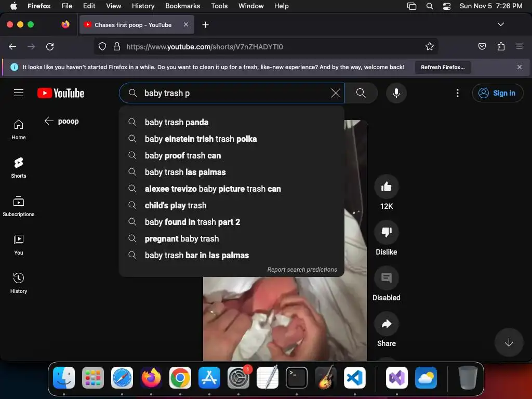Go to Home in sidebar
532x399 pixels.
coord(19,129)
